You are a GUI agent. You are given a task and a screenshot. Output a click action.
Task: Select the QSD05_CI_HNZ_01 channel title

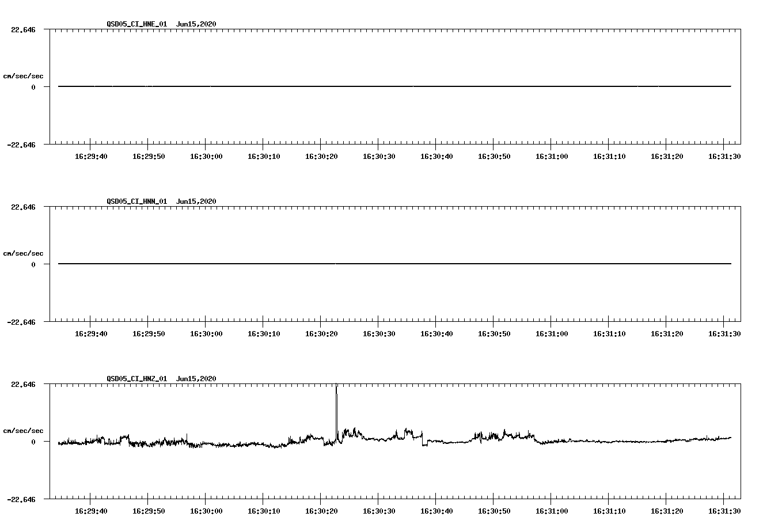coord(137,379)
